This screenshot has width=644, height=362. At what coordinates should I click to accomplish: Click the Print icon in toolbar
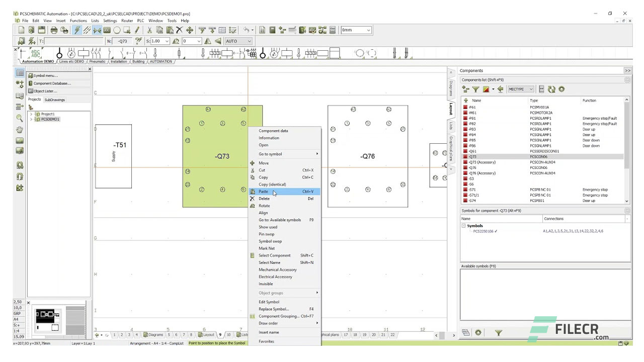click(54, 30)
